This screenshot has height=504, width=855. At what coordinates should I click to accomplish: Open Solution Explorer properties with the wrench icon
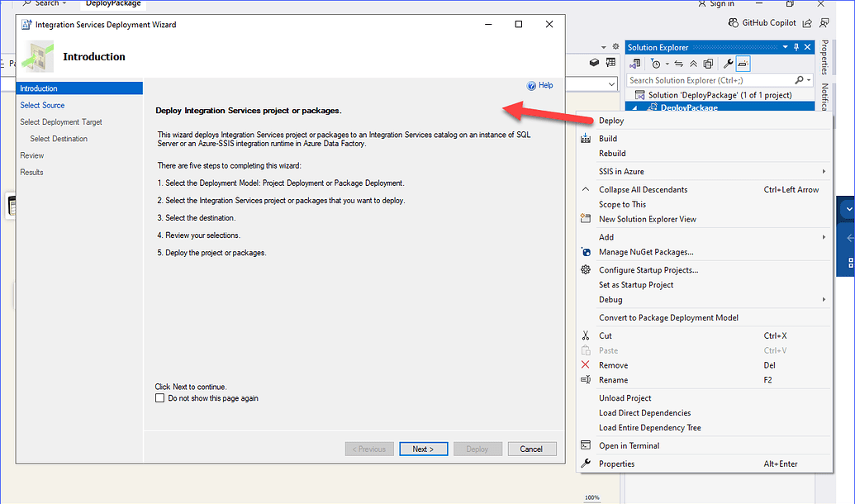[728, 63]
